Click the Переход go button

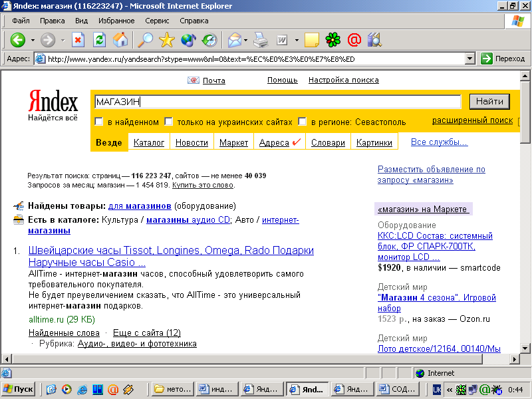coord(503,59)
